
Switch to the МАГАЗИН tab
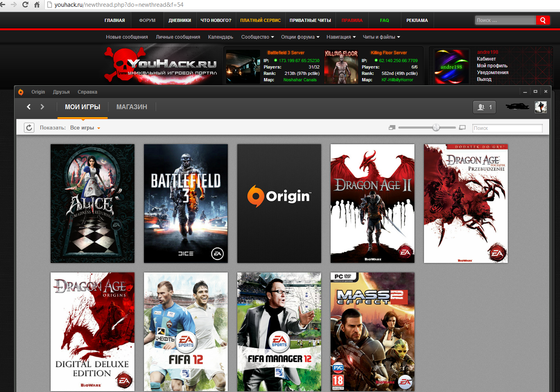click(132, 107)
